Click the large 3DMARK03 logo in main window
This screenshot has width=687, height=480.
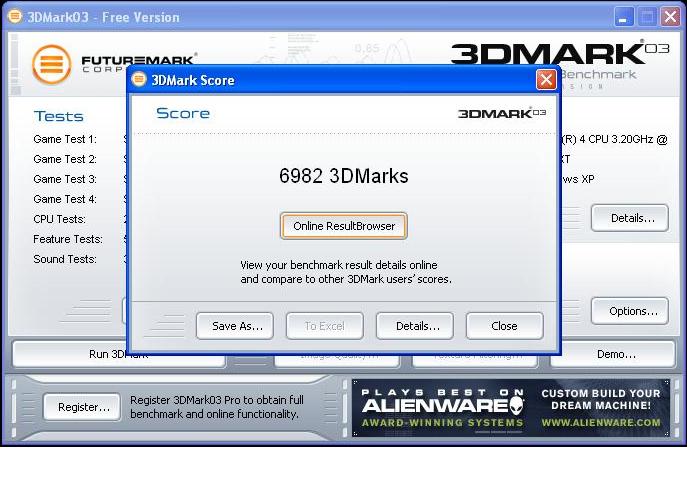click(560, 53)
